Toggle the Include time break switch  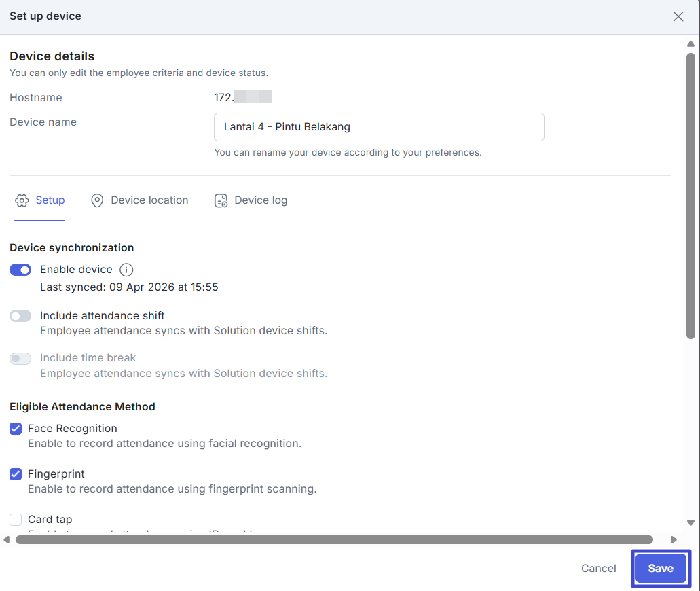(20, 358)
